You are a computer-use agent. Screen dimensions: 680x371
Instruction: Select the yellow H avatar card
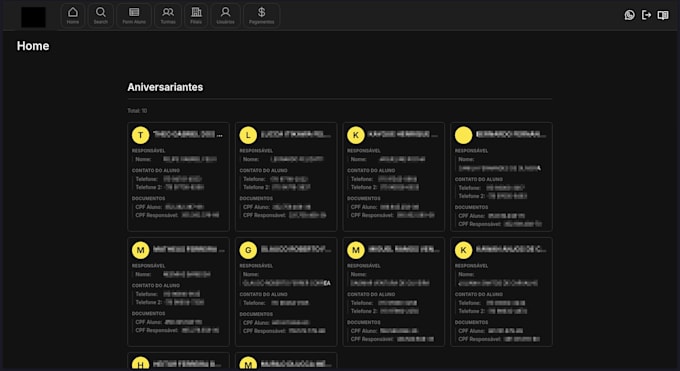pos(178,361)
